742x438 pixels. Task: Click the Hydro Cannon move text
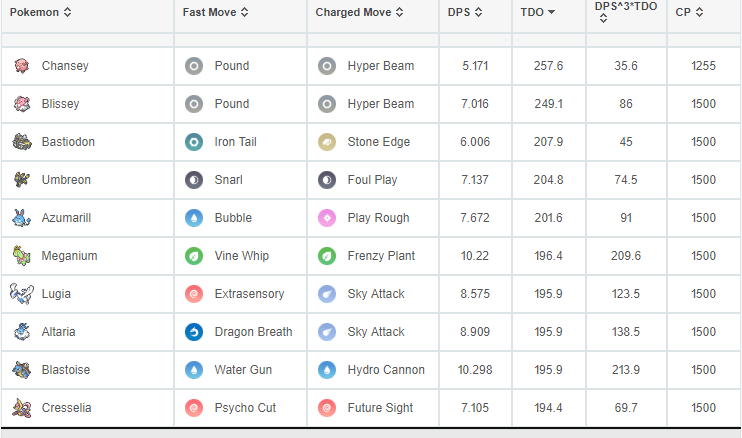pos(386,370)
